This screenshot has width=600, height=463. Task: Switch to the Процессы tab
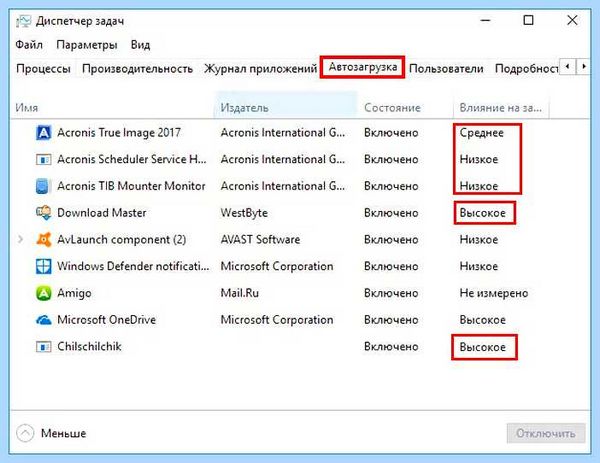point(43,68)
